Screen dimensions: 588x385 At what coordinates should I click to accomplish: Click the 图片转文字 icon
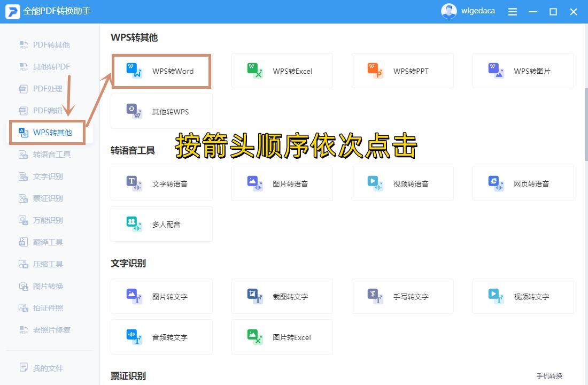coord(134,296)
